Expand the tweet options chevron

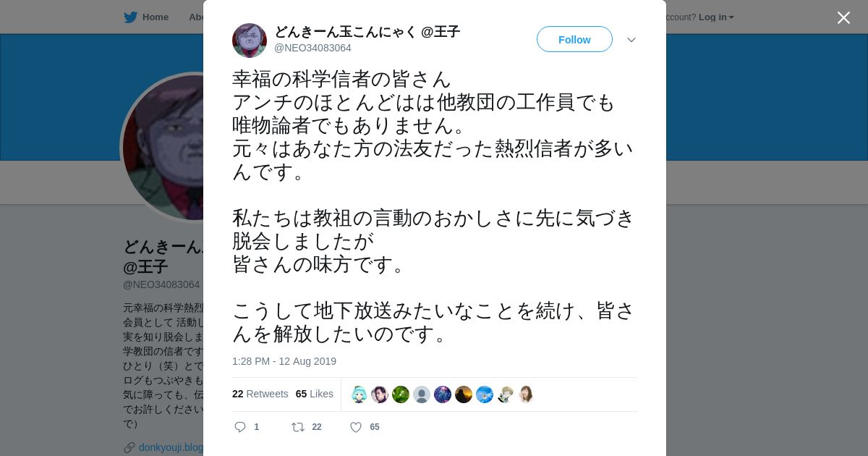coord(631,40)
